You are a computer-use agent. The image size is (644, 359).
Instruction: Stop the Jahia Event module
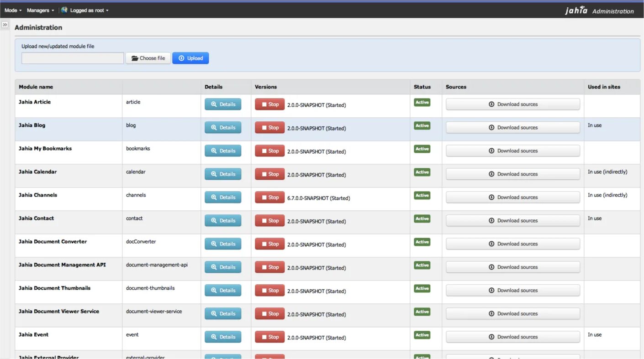269,337
